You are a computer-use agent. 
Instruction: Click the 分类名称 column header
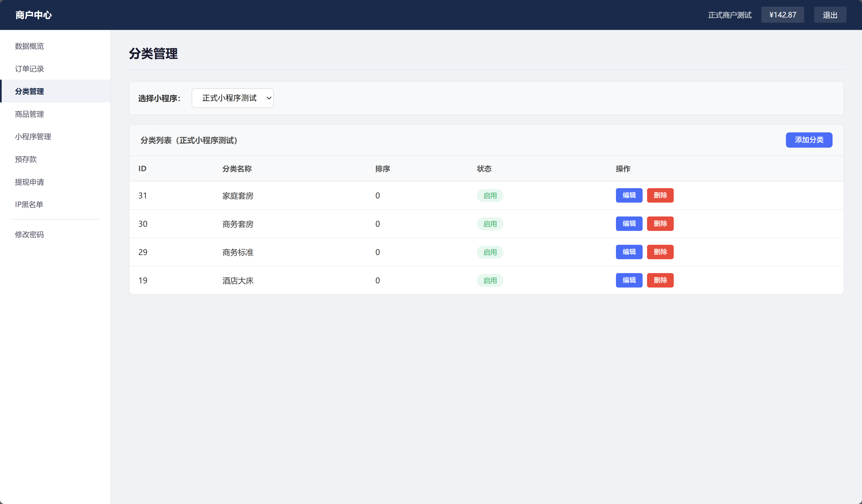pyautogui.click(x=237, y=168)
